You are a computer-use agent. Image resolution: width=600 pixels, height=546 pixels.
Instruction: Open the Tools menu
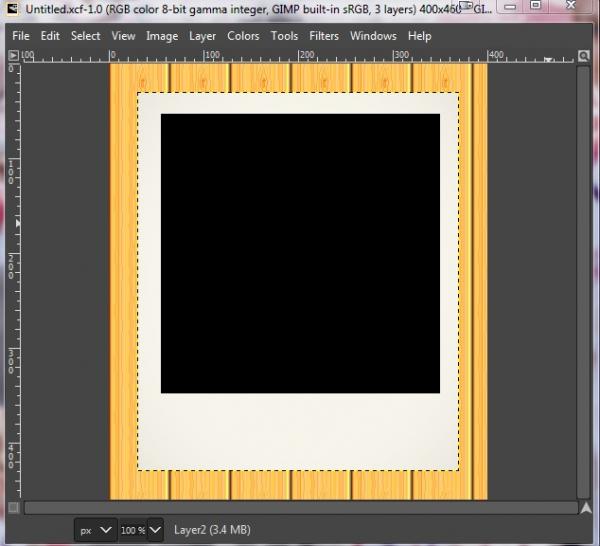tap(284, 36)
